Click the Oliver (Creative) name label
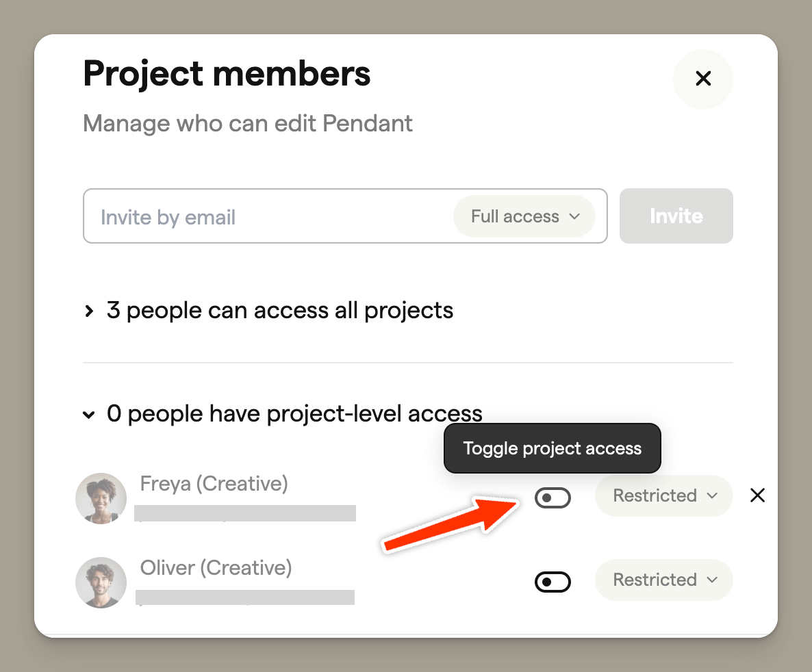This screenshot has height=672, width=812. pyautogui.click(x=216, y=568)
